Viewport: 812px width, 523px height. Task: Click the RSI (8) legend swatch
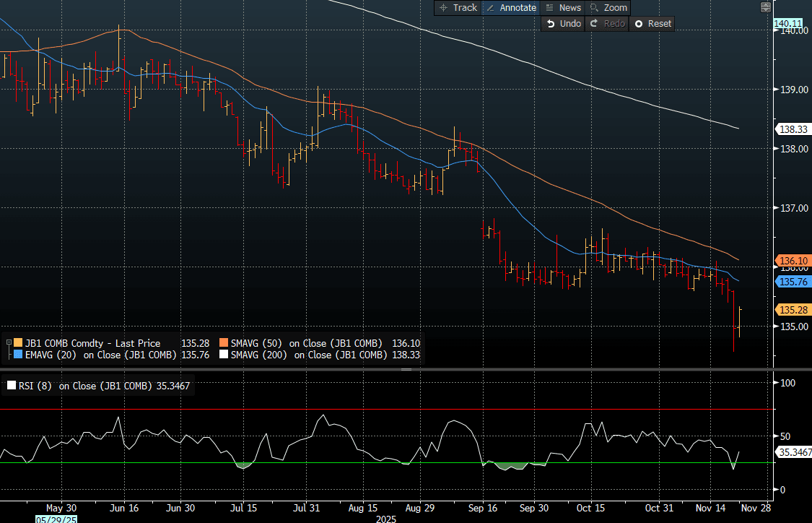(11, 386)
